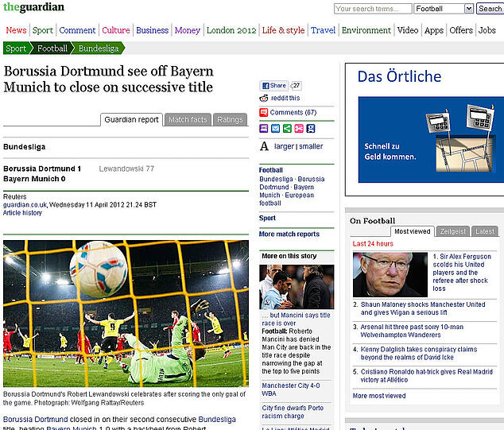
Task: Open the London 2012 section
Action: (x=231, y=30)
